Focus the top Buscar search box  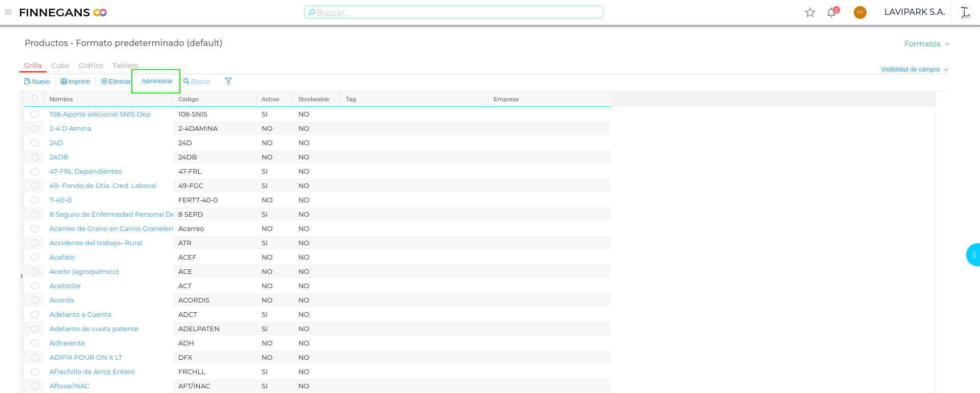[x=454, y=12]
